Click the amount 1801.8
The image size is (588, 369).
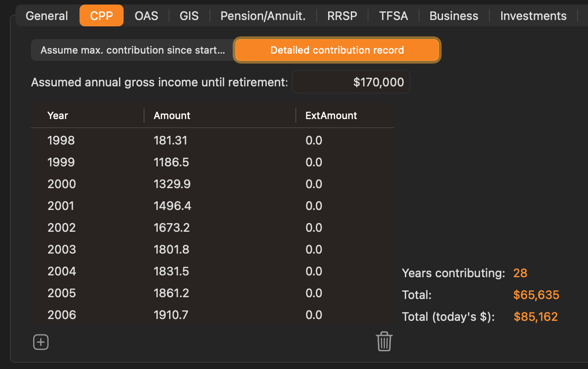[x=172, y=249]
